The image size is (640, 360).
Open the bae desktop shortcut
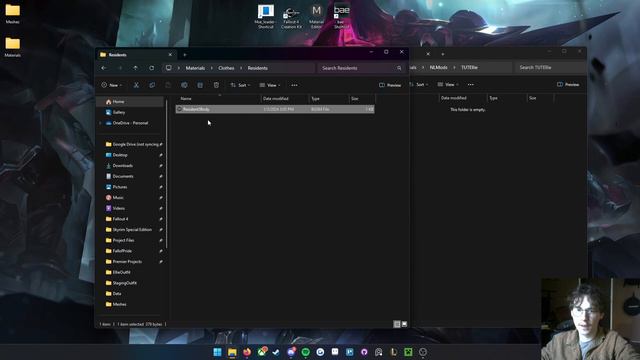click(x=341, y=17)
